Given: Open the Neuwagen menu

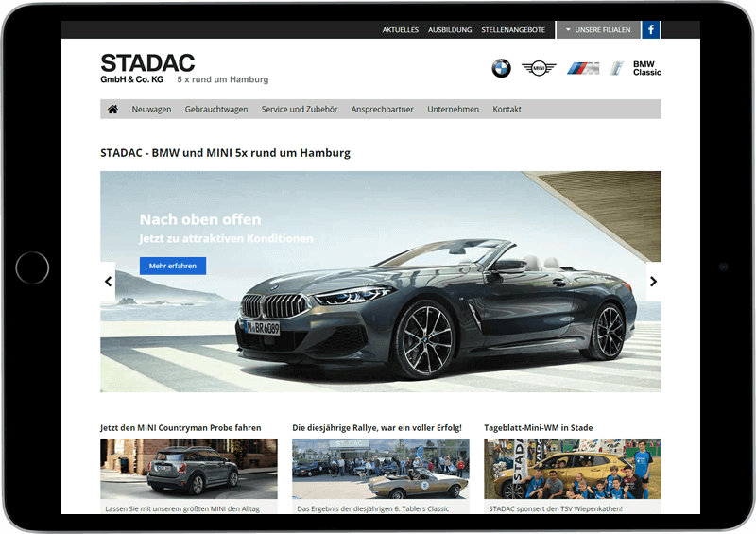Looking at the screenshot, I should 151,109.
